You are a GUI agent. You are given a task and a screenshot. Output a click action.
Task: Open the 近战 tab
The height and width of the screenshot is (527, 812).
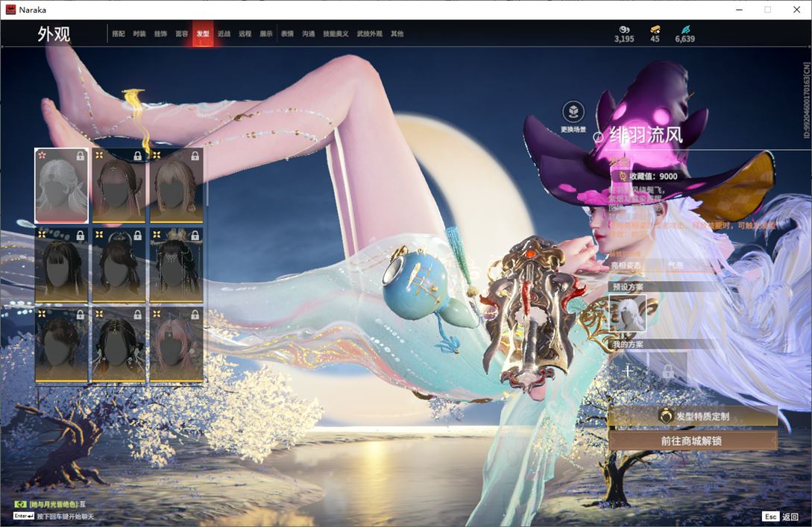[224, 34]
